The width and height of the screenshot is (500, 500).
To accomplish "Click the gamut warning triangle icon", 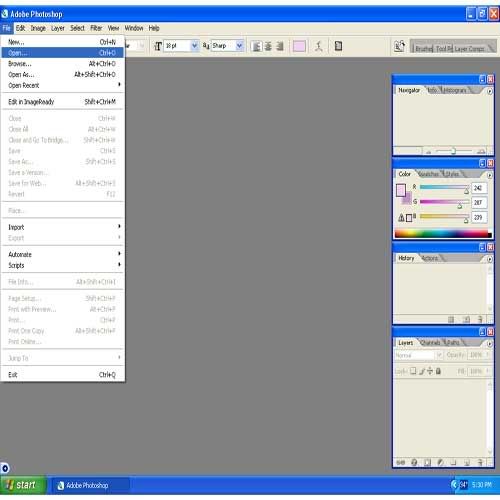I will tap(401, 218).
